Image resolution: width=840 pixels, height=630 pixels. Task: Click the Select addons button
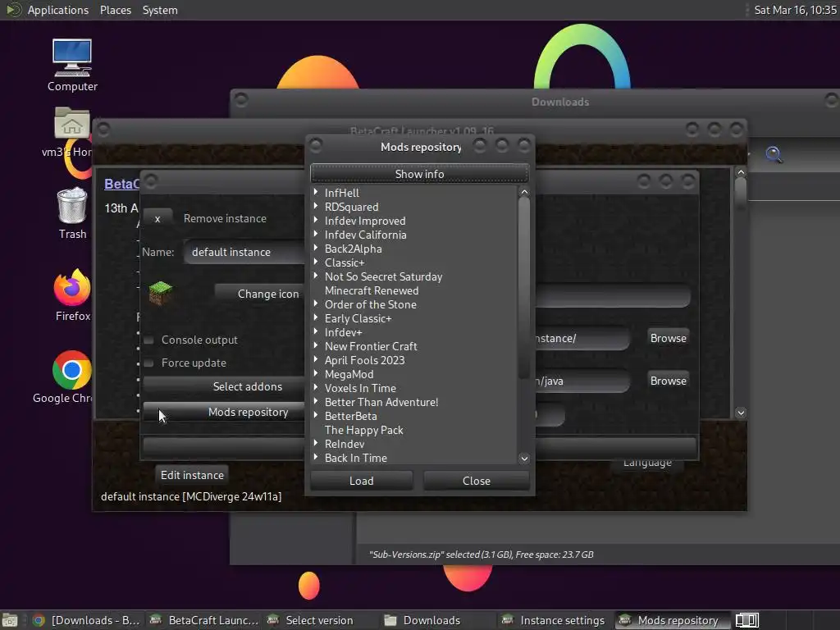pyautogui.click(x=225, y=387)
